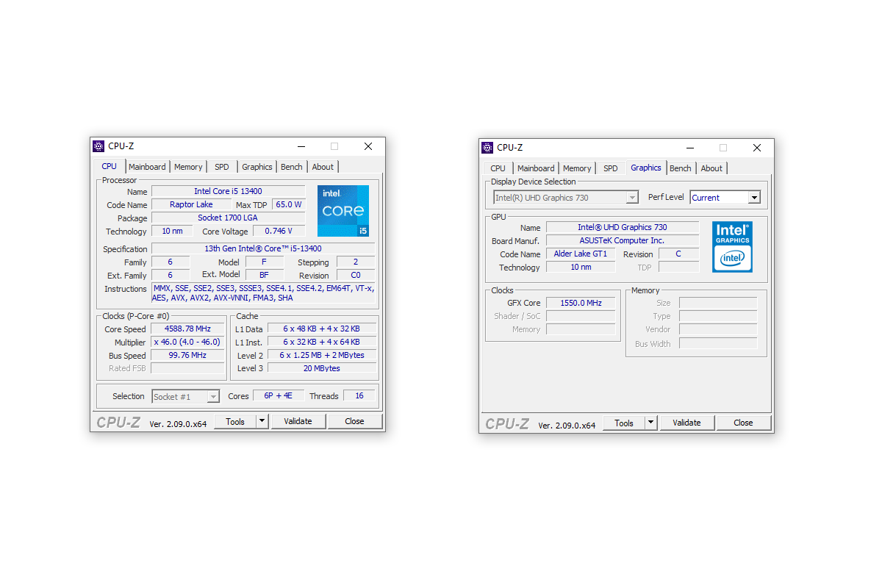This screenshot has height=588, width=882.
Task: Click the Max TDP value 65.0 W
Action: (289, 204)
